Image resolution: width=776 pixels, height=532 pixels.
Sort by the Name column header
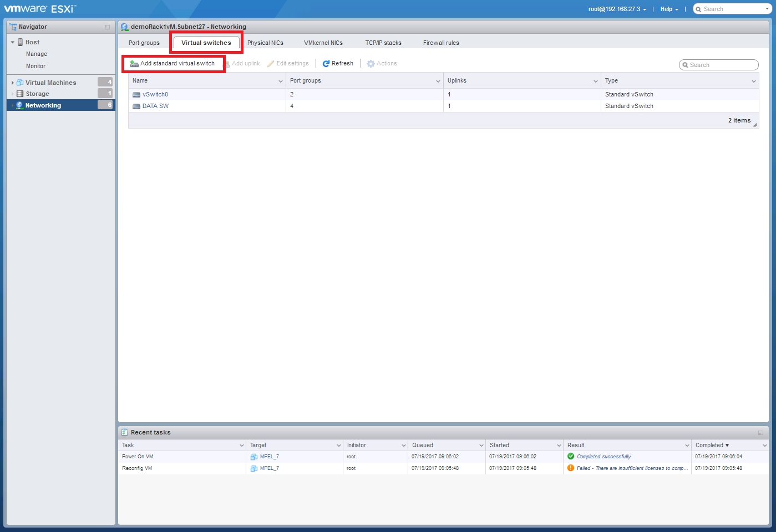pyautogui.click(x=140, y=81)
